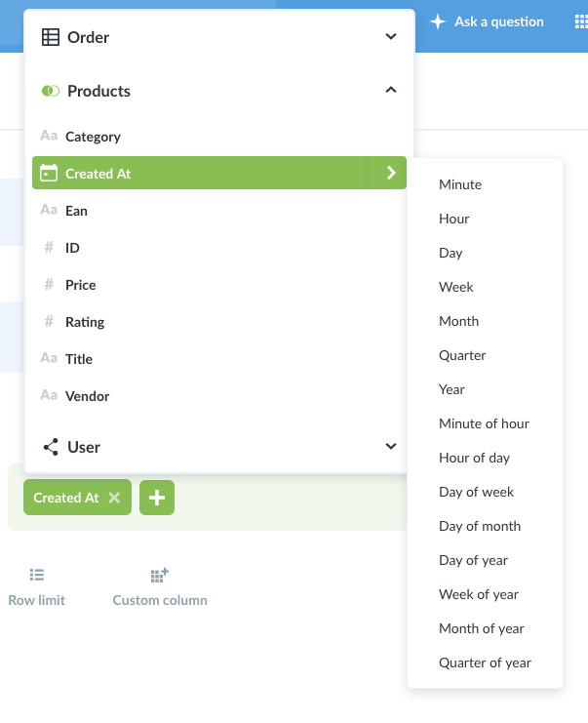This screenshot has height=723, width=588.
Task: Select Quarter of year option
Action: (485, 663)
